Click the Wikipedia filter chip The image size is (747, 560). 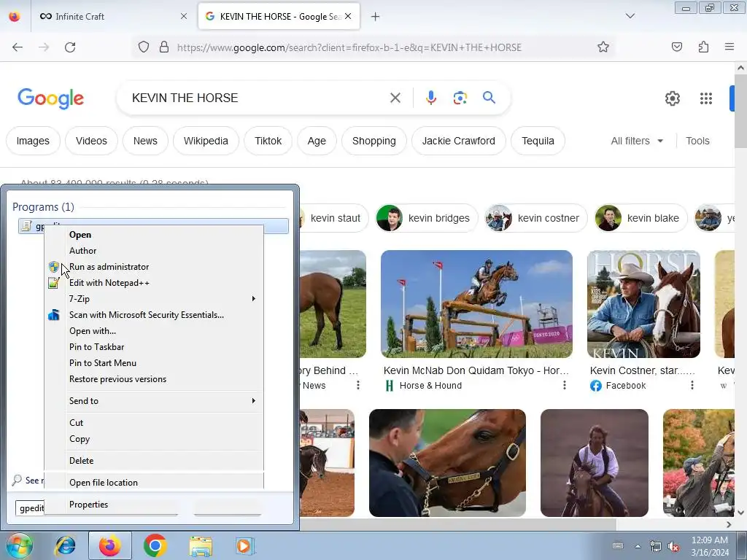point(206,141)
